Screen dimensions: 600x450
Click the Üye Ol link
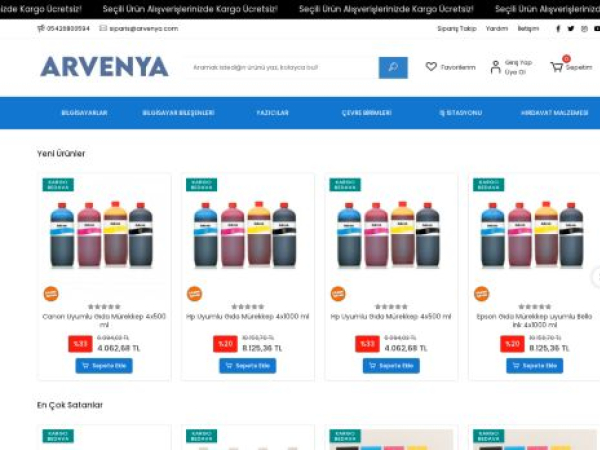point(515,72)
